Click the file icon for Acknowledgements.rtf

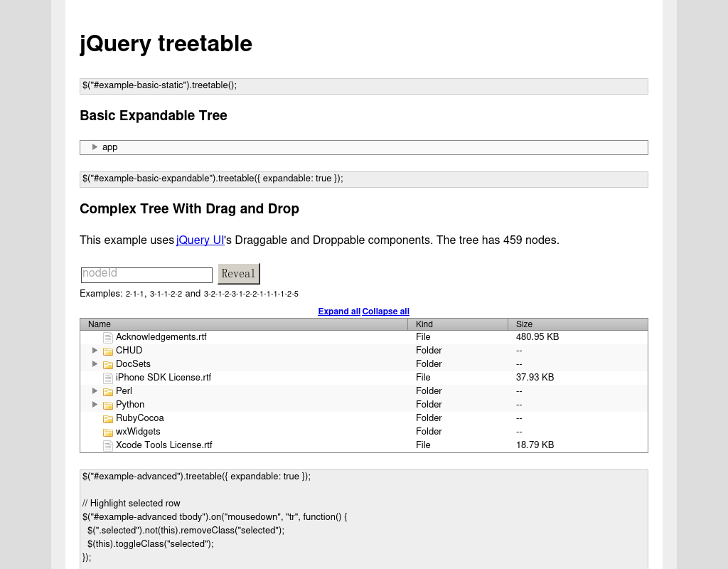[107, 336]
